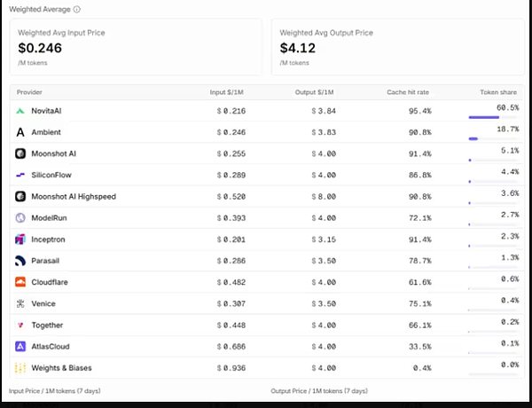Open the ModelRun provider name
The image size is (532, 408).
[x=49, y=217]
